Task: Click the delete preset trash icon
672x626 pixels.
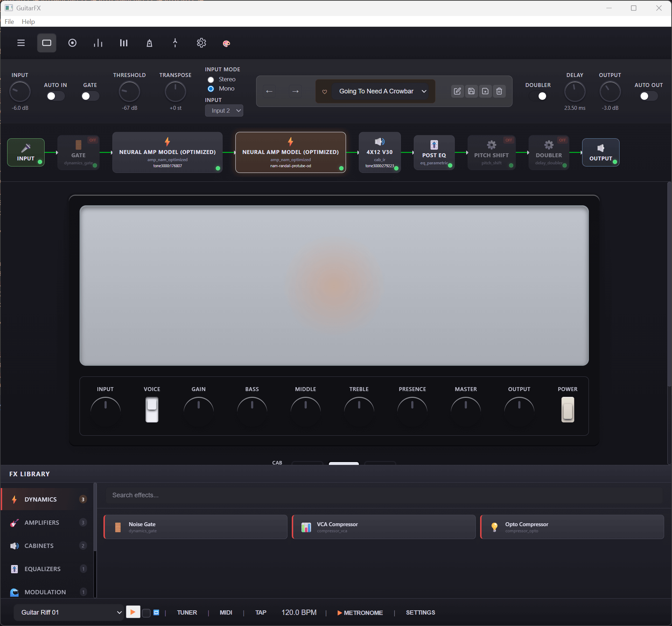Action: (499, 91)
